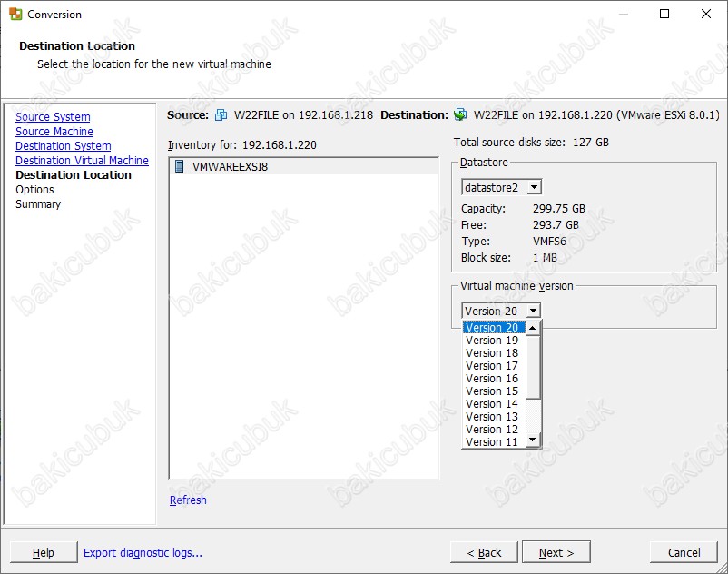Click the version list scrollbar thumb
This screenshot has width=728, height=574.
[x=533, y=367]
